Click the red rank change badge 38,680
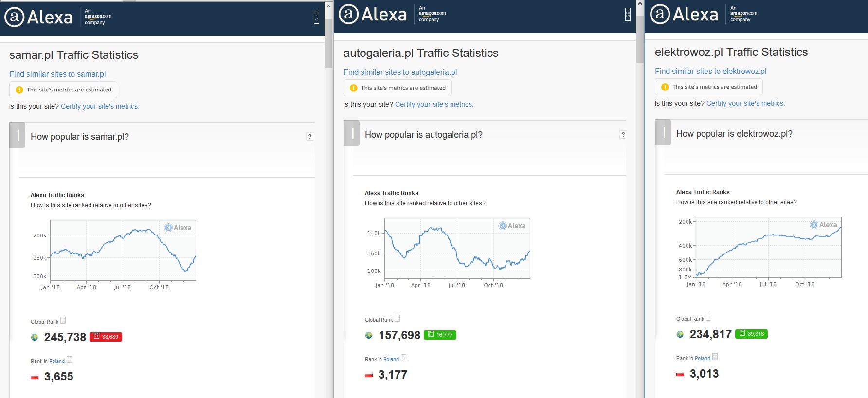Viewport: 868px width, 398px height. pos(106,337)
